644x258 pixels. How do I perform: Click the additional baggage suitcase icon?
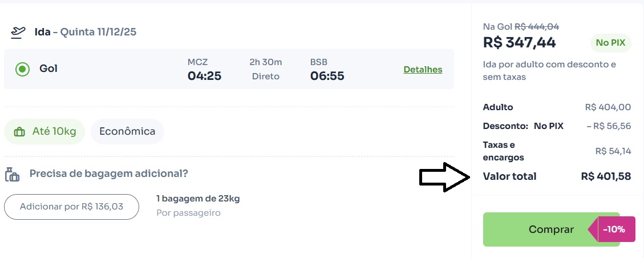(x=12, y=174)
